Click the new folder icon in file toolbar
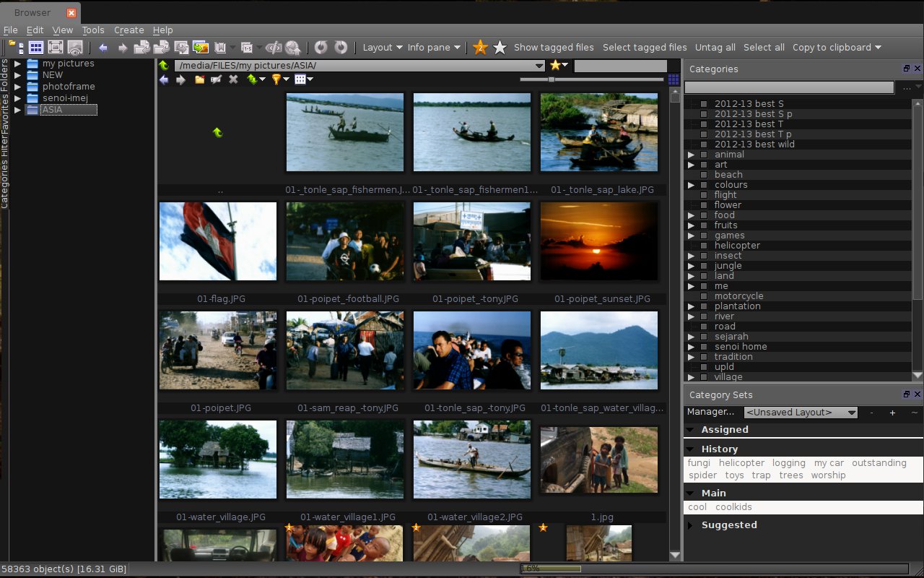Screen dimensions: 924x578 click(x=200, y=79)
